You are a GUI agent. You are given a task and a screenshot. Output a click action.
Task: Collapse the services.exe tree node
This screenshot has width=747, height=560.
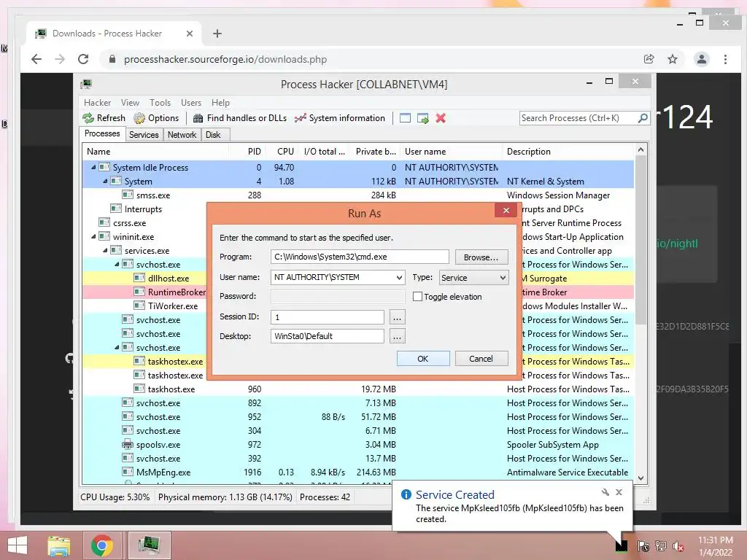pos(105,251)
